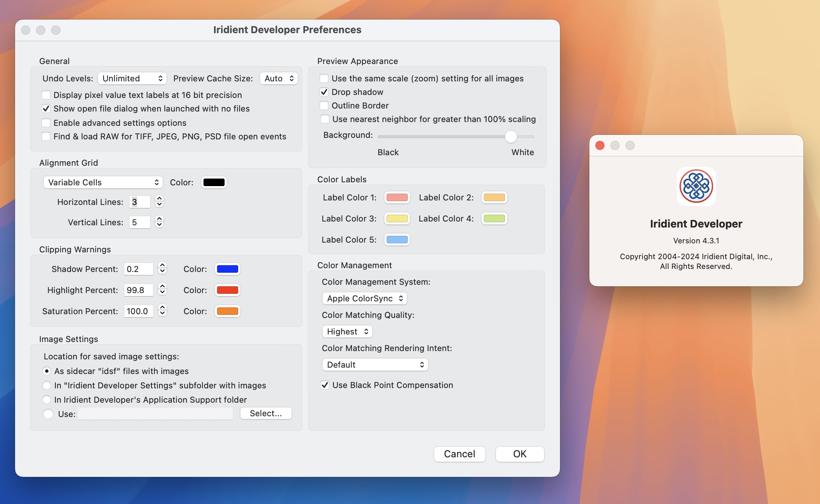Click the Iridient Developer Preferences title

(288, 30)
